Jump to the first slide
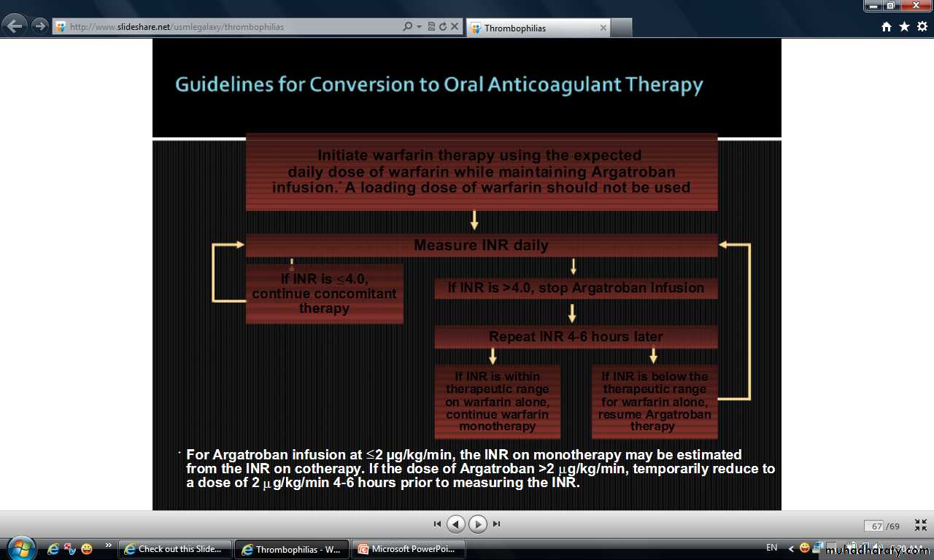 (x=437, y=524)
